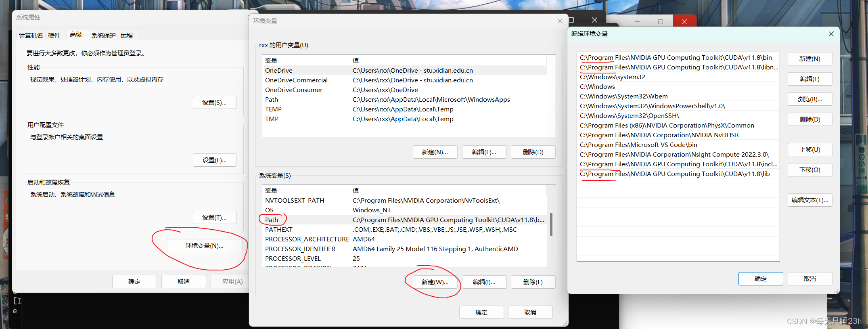The height and width of the screenshot is (329, 868).
Task: Click 编辑(E) in 编辑环境变量 dialog
Action: pos(810,79)
